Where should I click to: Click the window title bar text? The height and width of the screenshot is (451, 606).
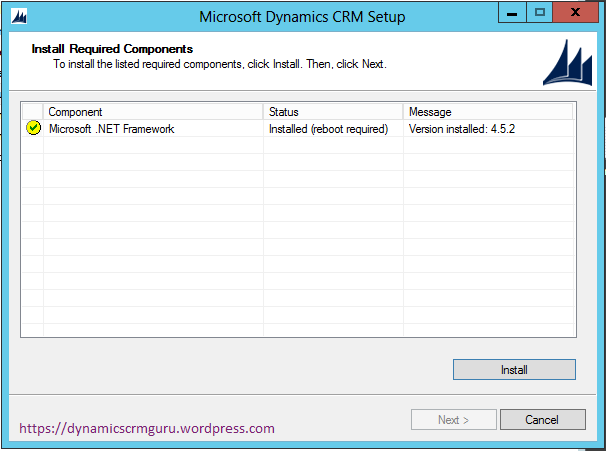coord(302,17)
